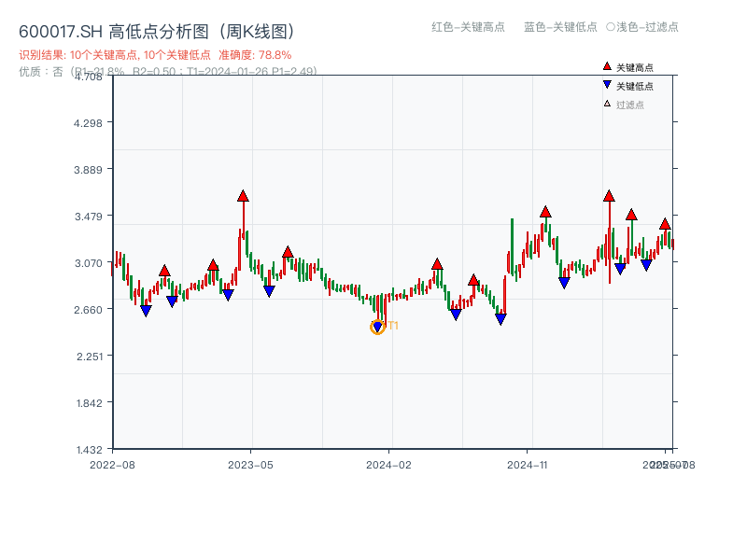Image resolution: width=747 pixels, height=560 pixels.
Task: Click the hollow circle before 浅色-过滤点
Action: click(x=611, y=27)
